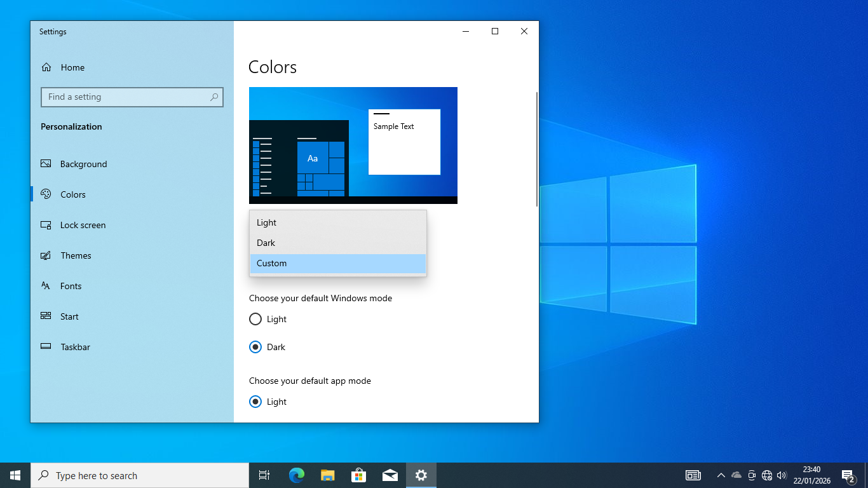The height and width of the screenshot is (488, 868).
Task: Select Light for default Windows mode
Action: click(255, 319)
